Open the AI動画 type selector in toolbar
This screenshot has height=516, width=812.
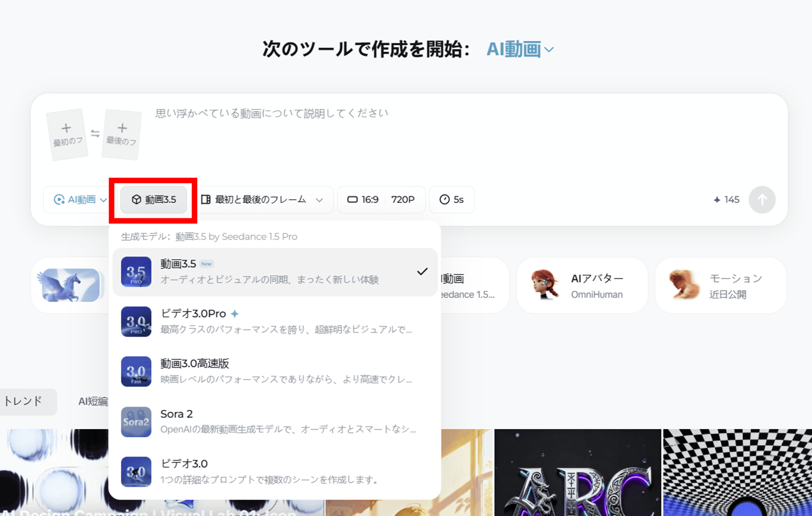pyautogui.click(x=80, y=200)
